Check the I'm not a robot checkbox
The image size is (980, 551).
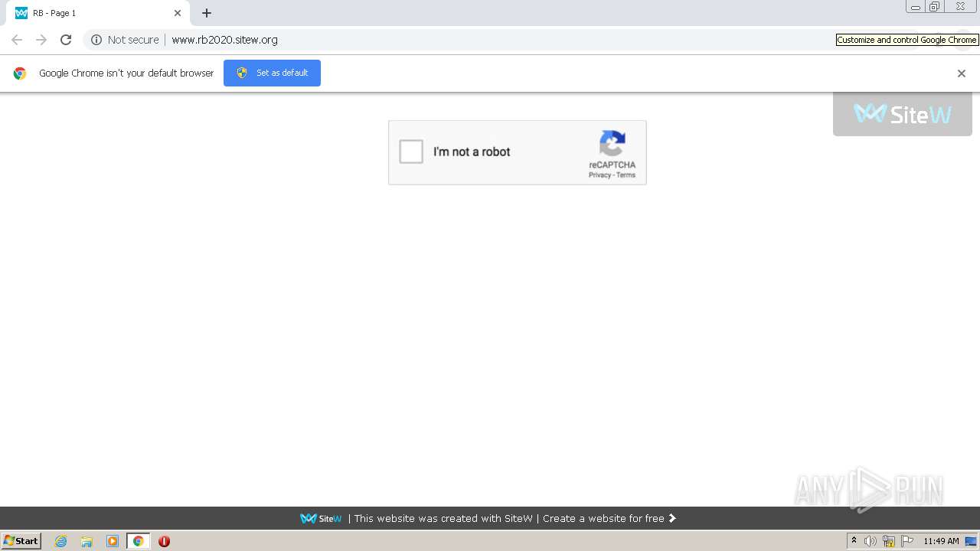click(x=411, y=152)
